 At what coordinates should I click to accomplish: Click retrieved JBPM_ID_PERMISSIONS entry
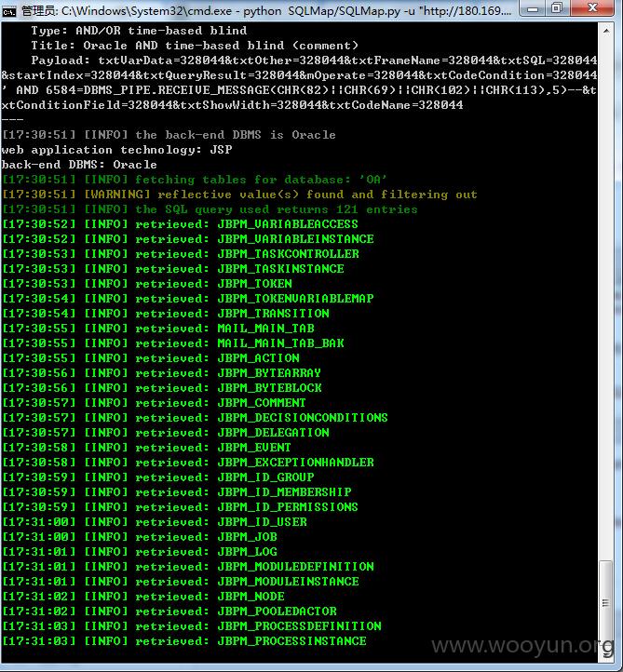(180, 507)
